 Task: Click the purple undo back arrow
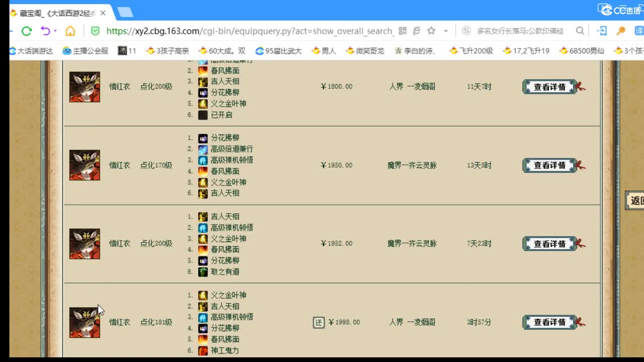[45, 31]
